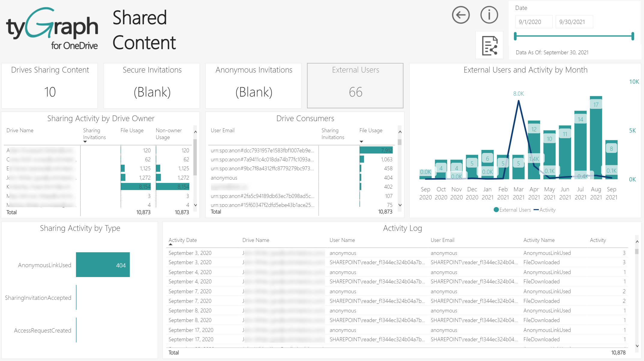Click the back arrow navigation icon
This screenshot has height=361, width=644.
[x=461, y=15]
